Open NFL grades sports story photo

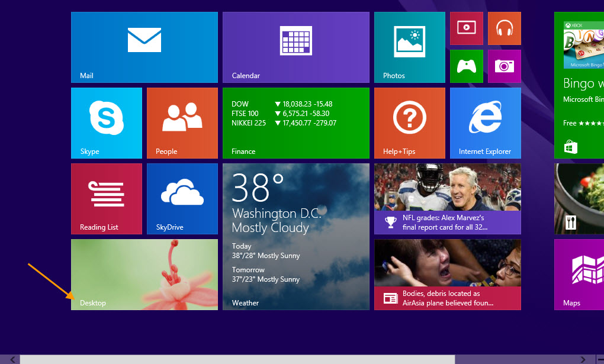[x=448, y=187]
